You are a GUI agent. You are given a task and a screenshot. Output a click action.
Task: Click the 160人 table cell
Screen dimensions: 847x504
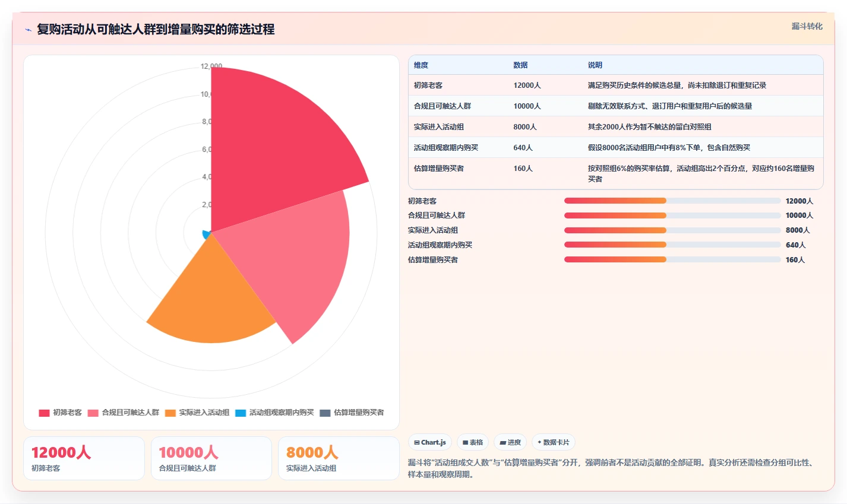click(523, 169)
